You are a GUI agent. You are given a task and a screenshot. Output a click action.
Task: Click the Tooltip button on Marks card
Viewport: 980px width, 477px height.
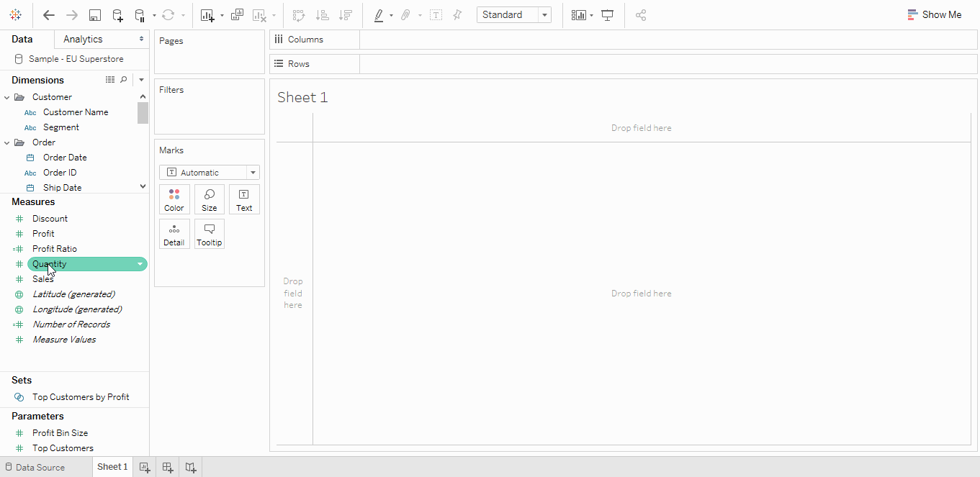click(209, 234)
